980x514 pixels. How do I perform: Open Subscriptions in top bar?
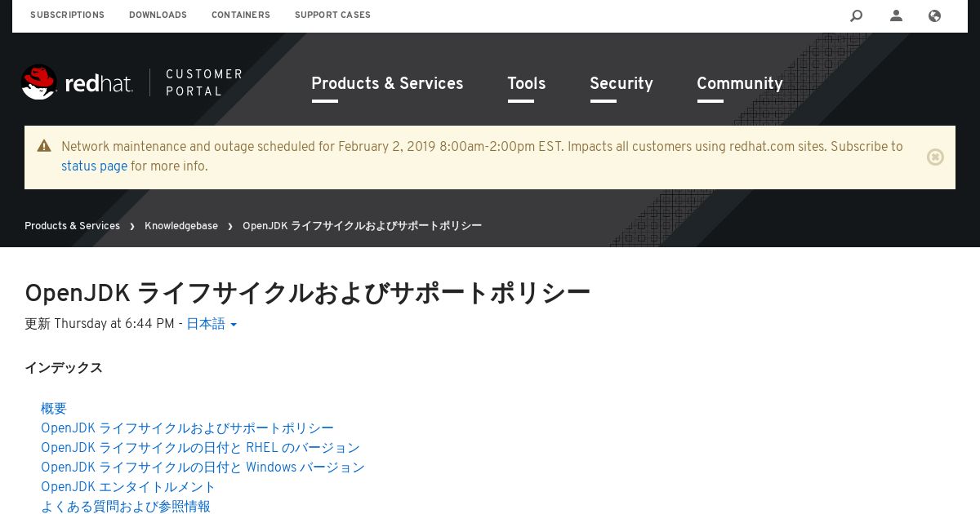coord(67,16)
